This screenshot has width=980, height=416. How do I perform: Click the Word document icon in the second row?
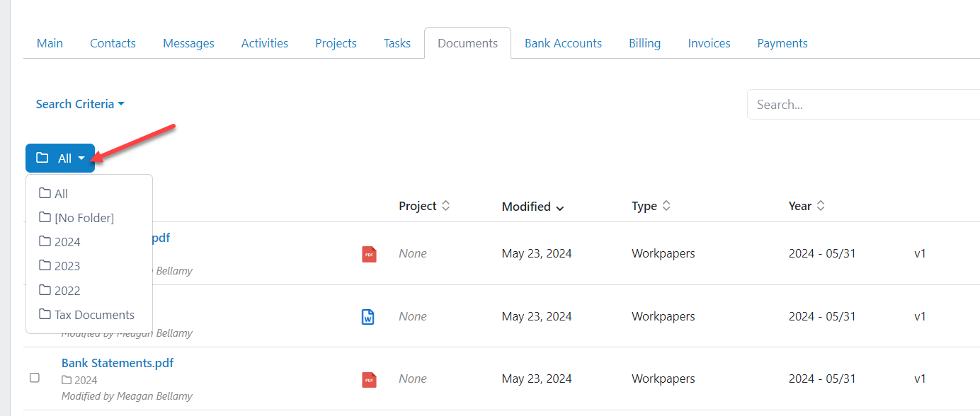369,316
